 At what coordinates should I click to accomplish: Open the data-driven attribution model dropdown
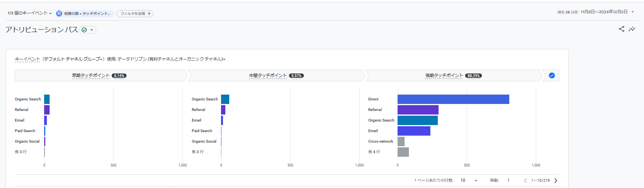pyautogui.click(x=171, y=59)
